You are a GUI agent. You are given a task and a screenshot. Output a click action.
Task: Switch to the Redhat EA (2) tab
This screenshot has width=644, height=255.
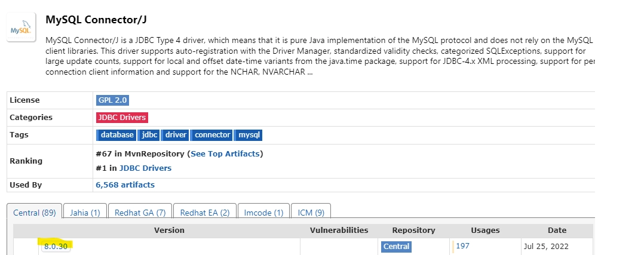coord(205,213)
